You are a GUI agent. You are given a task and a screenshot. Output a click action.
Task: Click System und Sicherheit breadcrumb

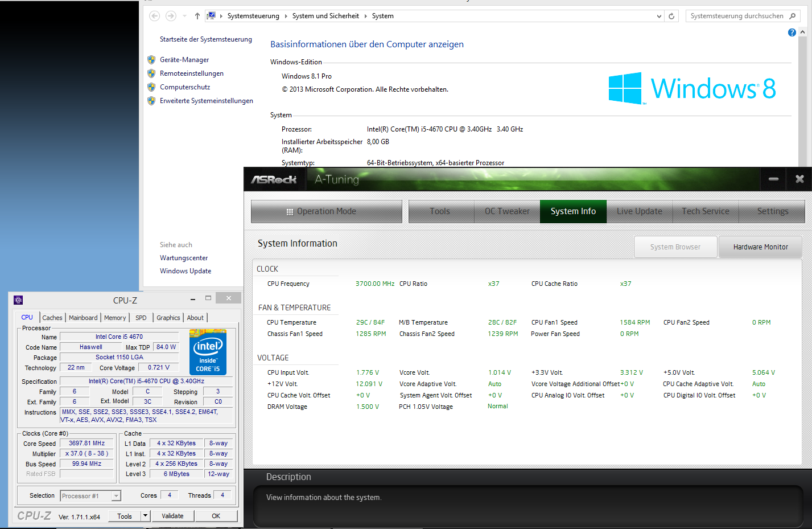point(325,16)
